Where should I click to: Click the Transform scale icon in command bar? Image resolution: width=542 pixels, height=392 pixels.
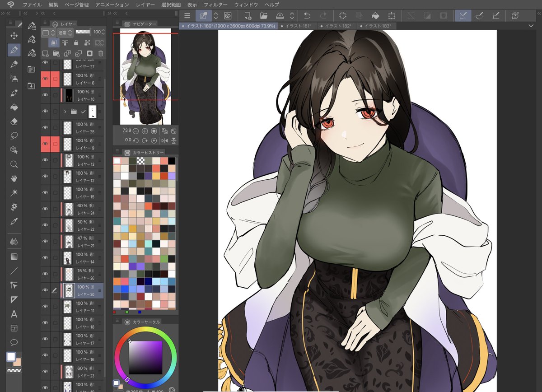tap(391, 16)
